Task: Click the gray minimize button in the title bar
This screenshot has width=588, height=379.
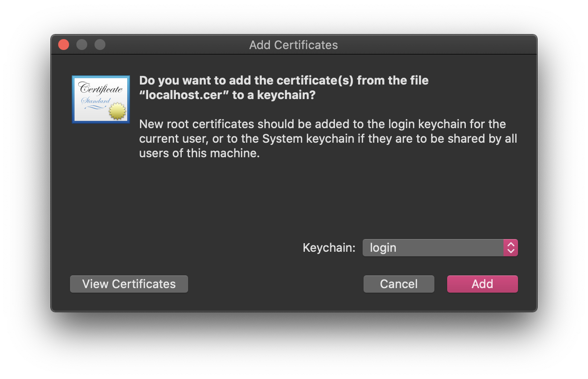Action: click(82, 45)
